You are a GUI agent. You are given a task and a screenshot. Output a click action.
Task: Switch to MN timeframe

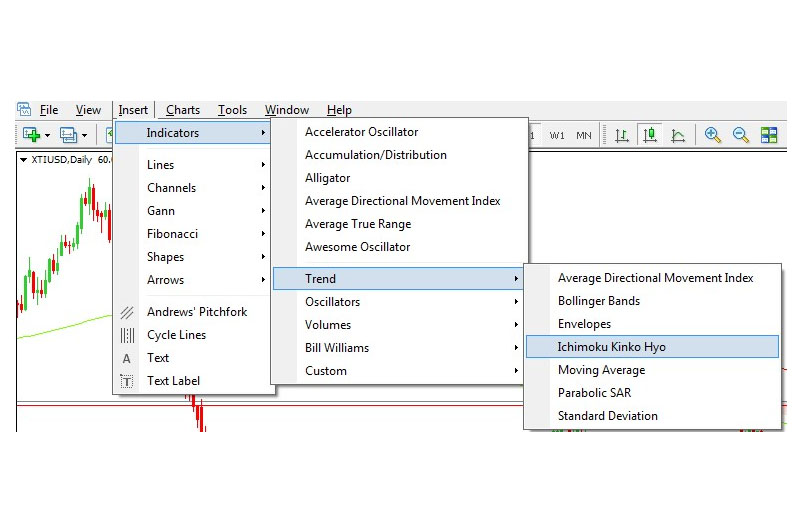pyautogui.click(x=584, y=136)
